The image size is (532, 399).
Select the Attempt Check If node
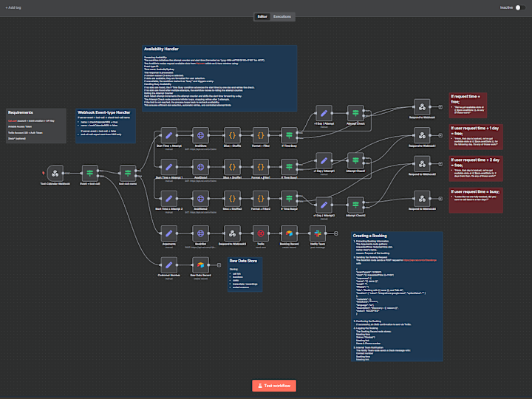[355, 113]
